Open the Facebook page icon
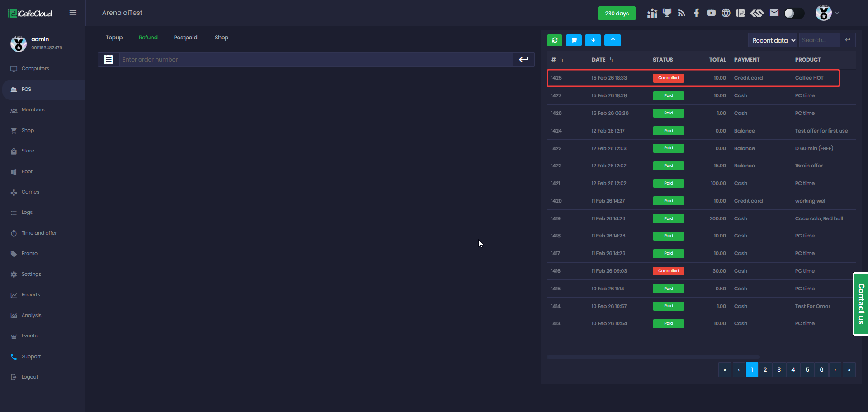The image size is (868, 412). [x=696, y=13]
